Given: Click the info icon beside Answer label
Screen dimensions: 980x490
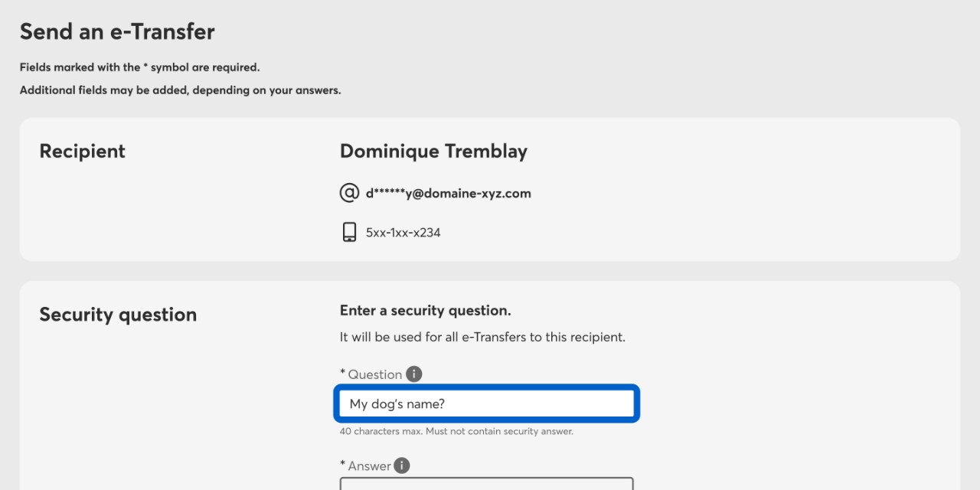Looking at the screenshot, I should [x=402, y=465].
